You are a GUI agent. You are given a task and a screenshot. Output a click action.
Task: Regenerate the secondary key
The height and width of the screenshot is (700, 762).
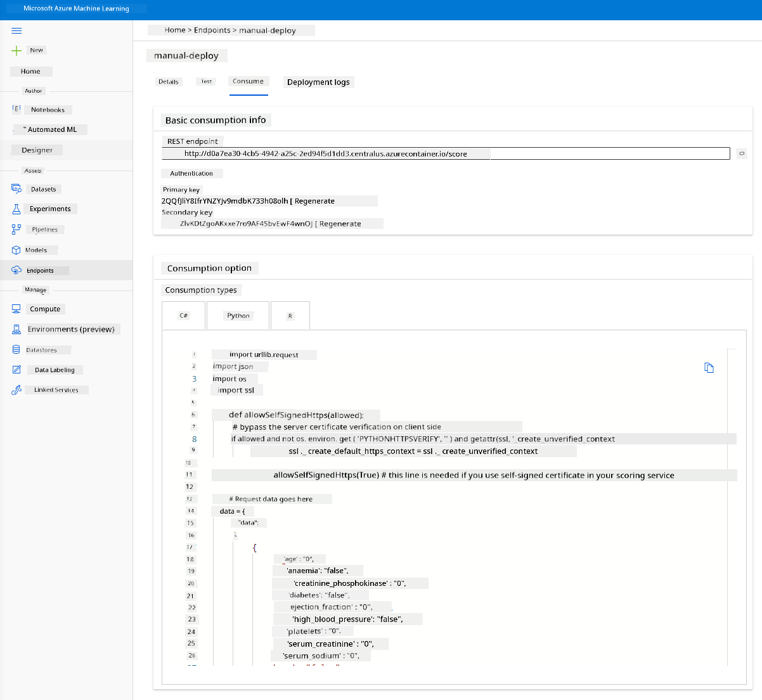tap(340, 224)
